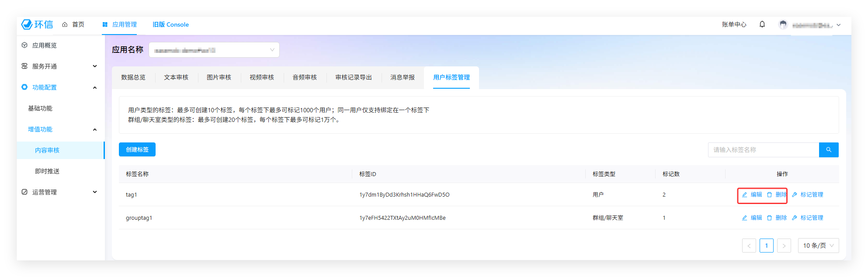The width and height of the screenshot is (868, 277).
Task: Click the user avatar icon
Action: point(783,24)
